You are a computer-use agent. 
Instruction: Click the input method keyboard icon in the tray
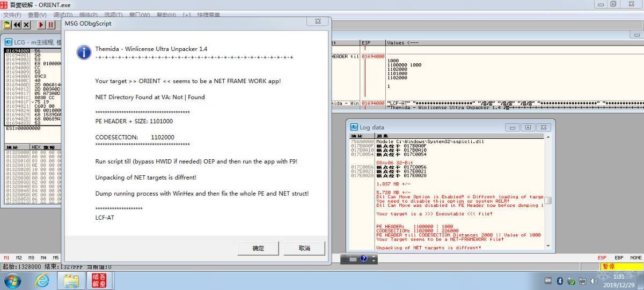(x=548, y=281)
